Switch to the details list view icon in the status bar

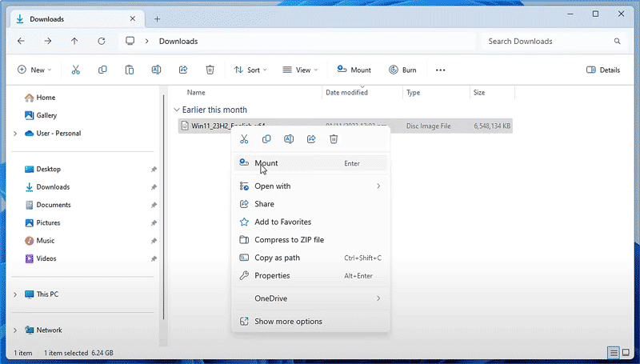(x=613, y=353)
